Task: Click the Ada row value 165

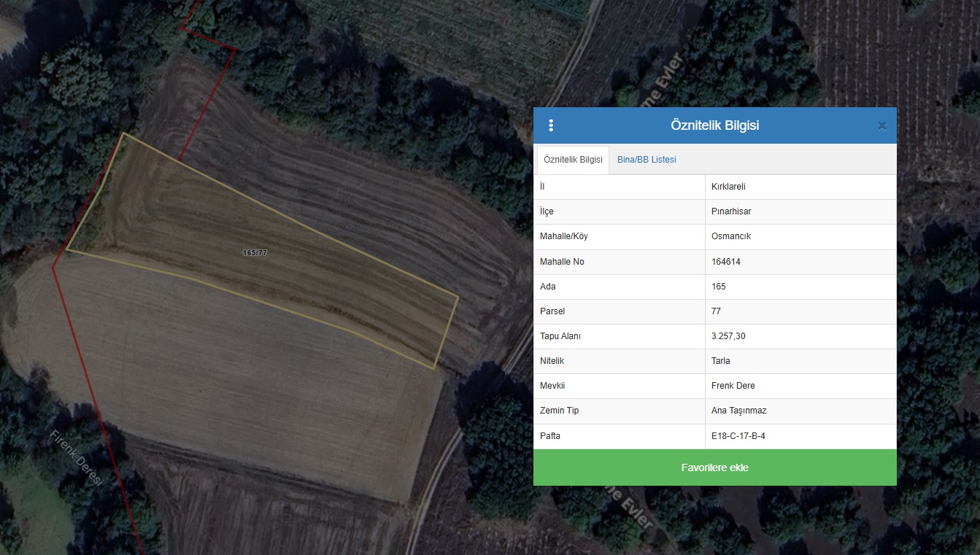Action: (x=719, y=287)
